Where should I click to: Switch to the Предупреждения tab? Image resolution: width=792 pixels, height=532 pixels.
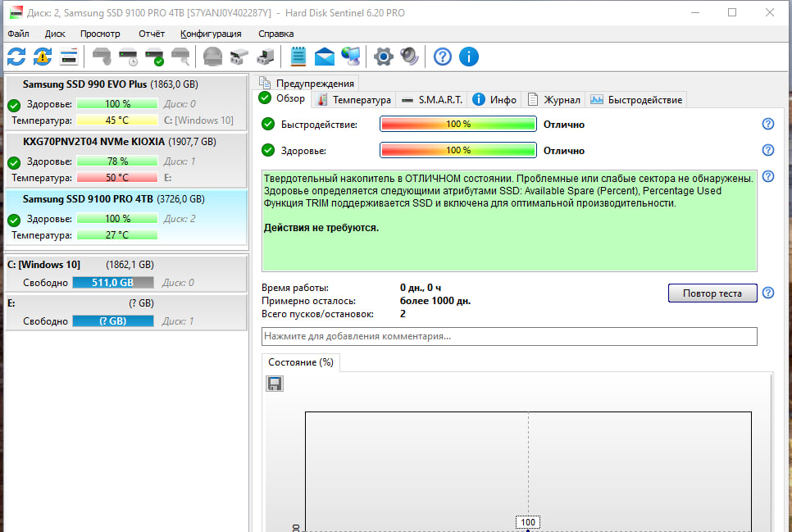[307, 84]
